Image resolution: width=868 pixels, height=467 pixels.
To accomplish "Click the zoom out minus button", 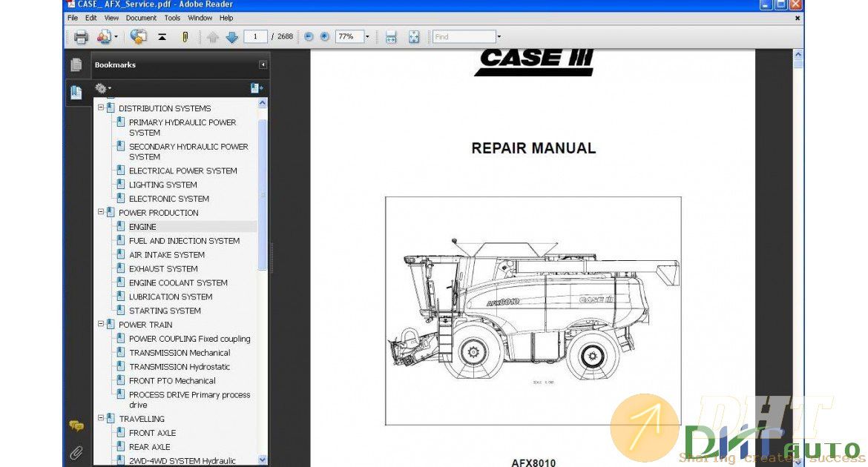I will [309, 36].
